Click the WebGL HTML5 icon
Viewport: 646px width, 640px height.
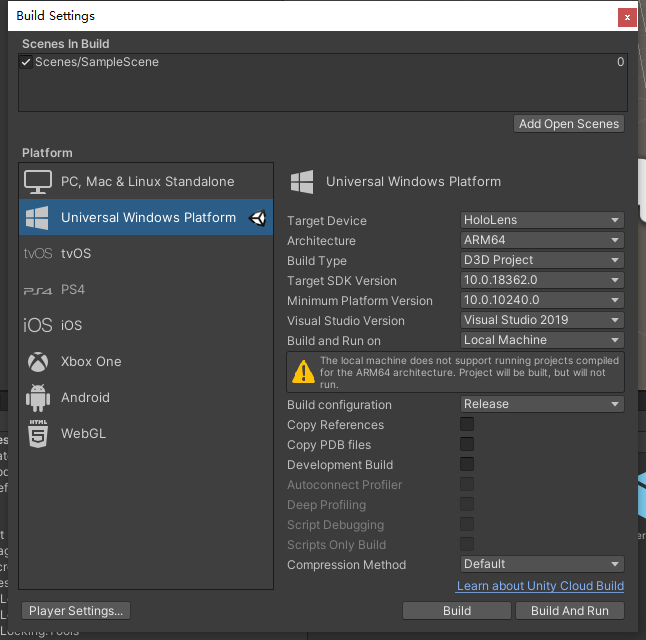click(38, 434)
